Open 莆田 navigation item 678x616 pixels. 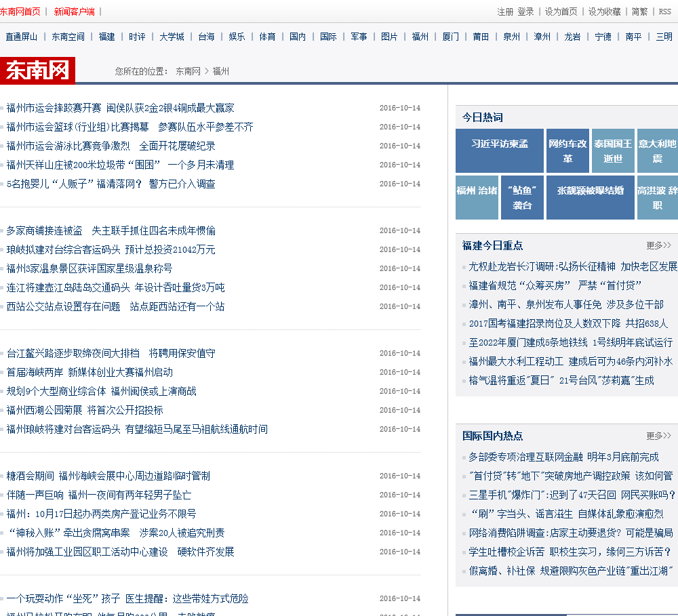pyautogui.click(x=481, y=37)
